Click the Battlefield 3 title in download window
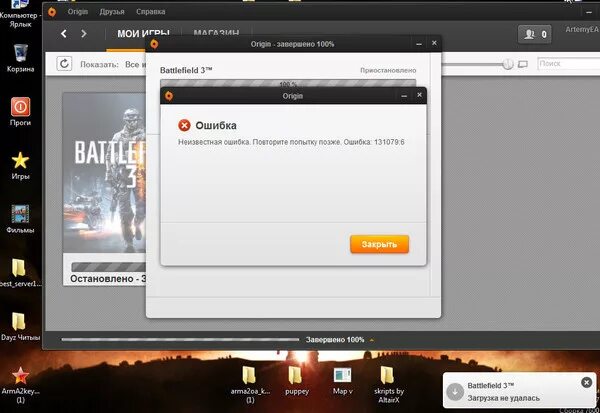Screen dimensions: 600x413 [x=186, y=70]
